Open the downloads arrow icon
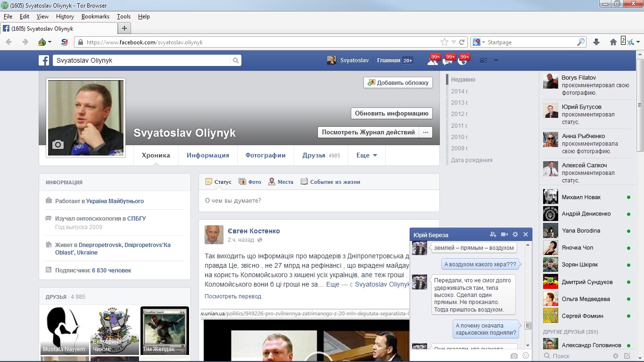Image resolution: width=644 pixels, height=362 pixels. pyautogui.click(x=596, y=42)
